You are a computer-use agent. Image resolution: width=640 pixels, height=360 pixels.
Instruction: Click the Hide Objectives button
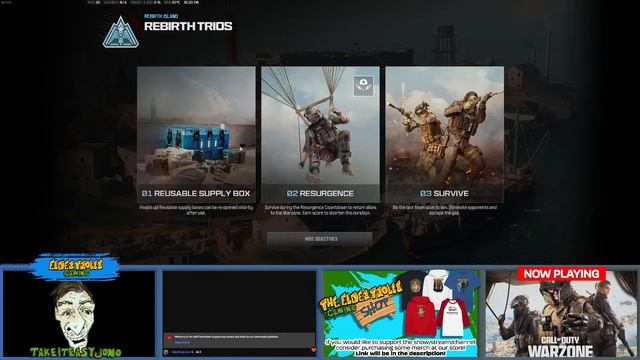pos(320,239)
